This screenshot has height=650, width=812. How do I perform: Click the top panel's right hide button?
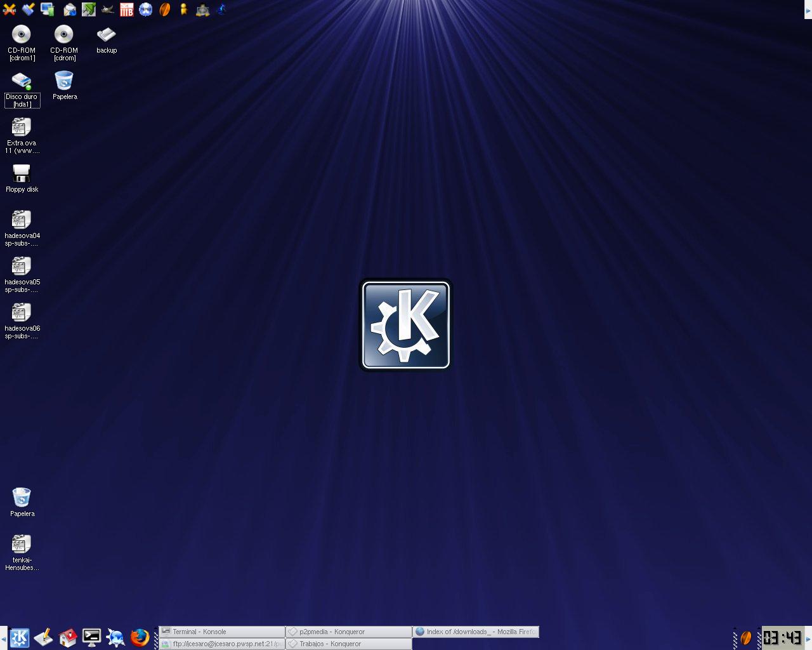pyautogui.click(x=808, y=10)
